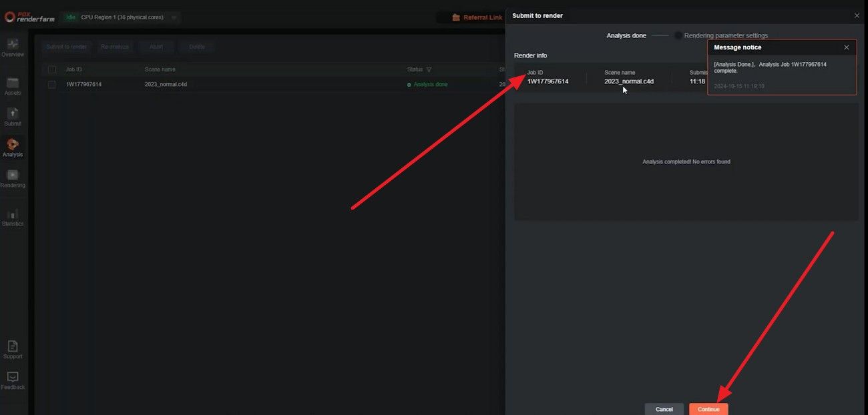Screen dimensions: 868x415
Task: Open the Overview sidebar icon
Action: pos(13,47)
